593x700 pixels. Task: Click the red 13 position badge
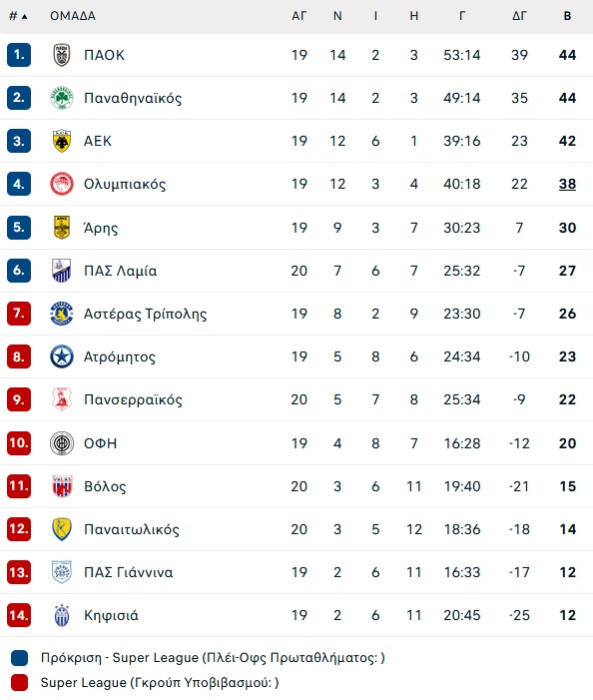click(x=19, y=572)
